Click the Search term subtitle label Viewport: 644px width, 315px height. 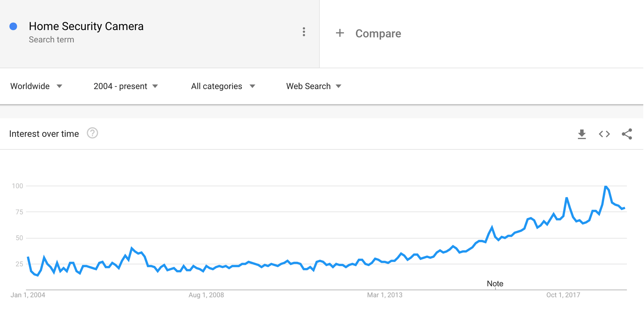click(51, 40)
